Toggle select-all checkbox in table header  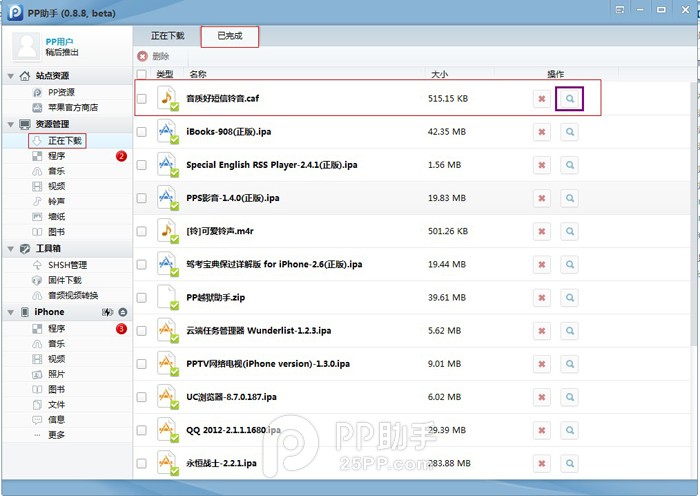(x=141, y=74)
